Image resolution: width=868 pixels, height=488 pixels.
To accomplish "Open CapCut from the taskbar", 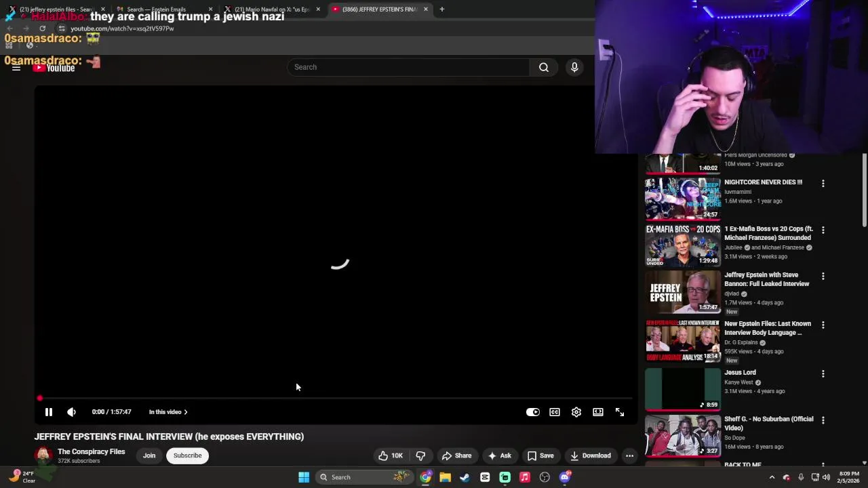I will [485, 477].
